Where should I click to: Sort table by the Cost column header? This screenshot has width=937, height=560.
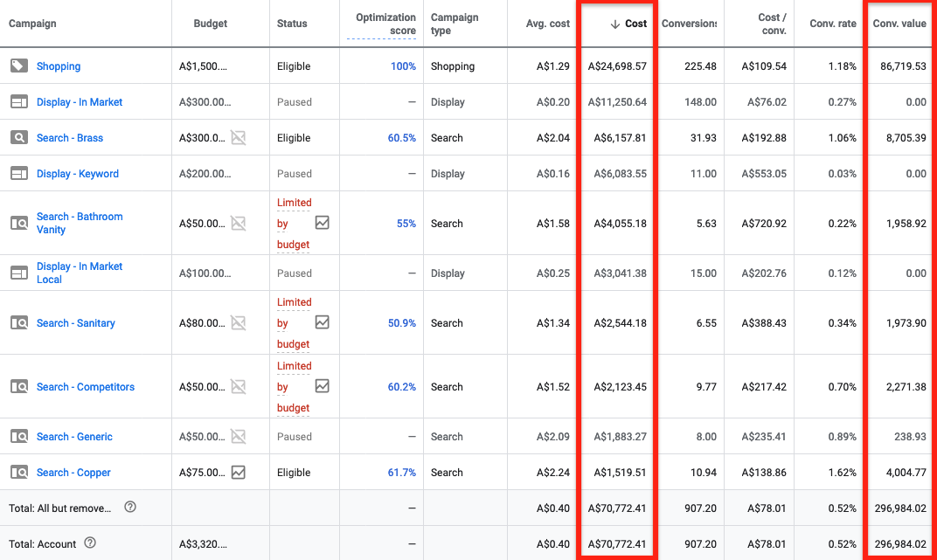coord(635,24)
